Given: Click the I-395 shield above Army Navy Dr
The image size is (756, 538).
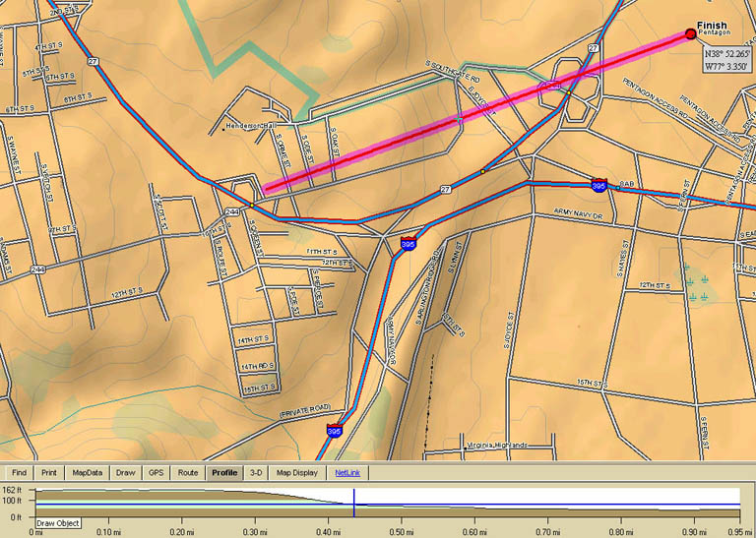Looking at the screenshot, I should (598, 185).
